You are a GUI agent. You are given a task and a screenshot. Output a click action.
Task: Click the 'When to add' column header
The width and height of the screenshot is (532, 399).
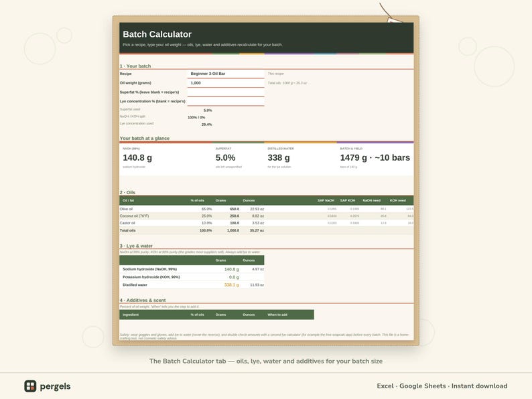coord(277,315)
